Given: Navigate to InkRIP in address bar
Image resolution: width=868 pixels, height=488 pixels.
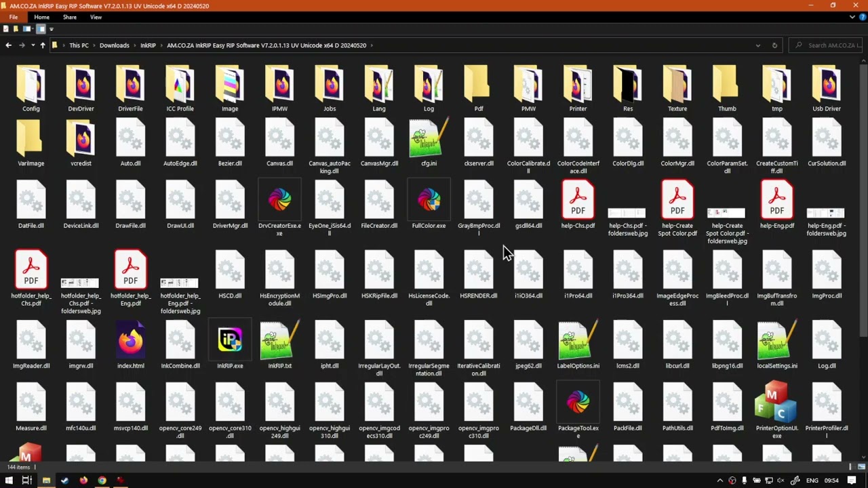Looking at the screenshot, I should (x=148, y=45).
